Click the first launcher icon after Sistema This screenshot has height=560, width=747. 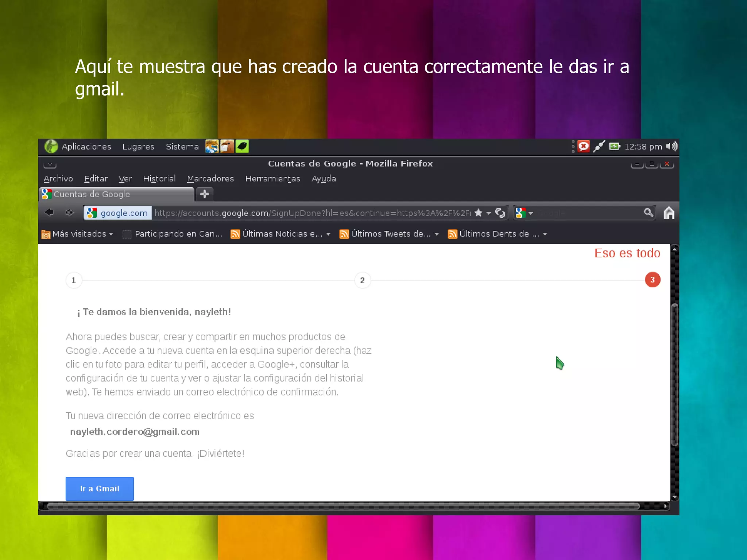[212, 147]
